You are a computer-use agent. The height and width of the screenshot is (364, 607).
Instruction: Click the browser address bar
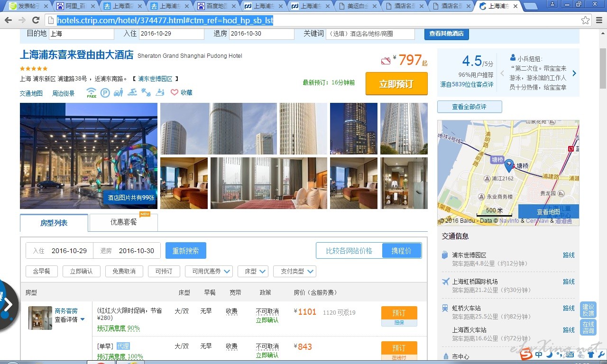[x=313, y=20]
